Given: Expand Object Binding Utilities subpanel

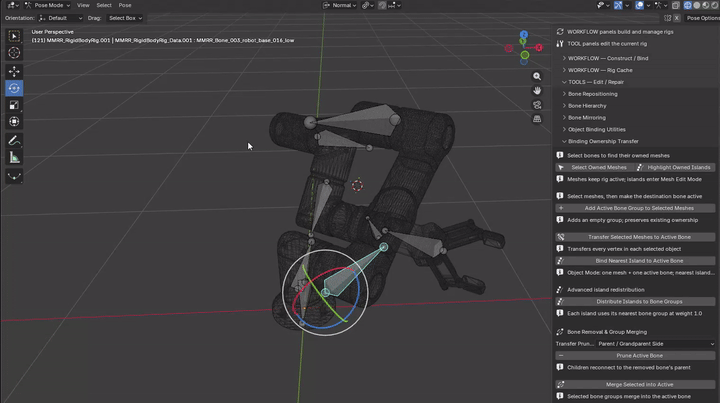Looking at the screenshot, I should click(x=596, y=130).
